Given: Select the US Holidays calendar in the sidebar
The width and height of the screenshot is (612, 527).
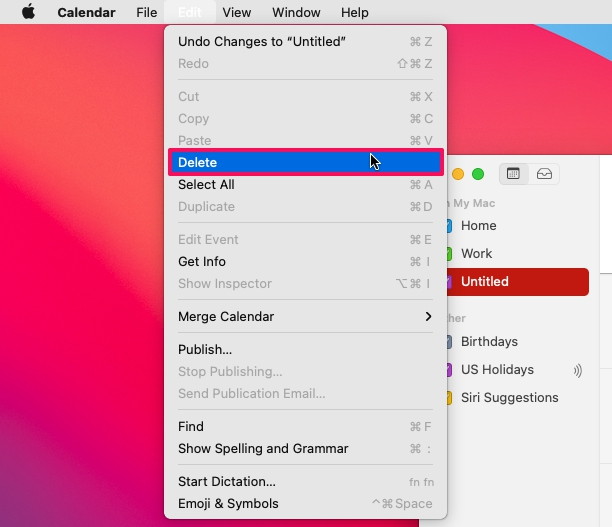Looking at the screenshot, I should [x=517, y=369].
